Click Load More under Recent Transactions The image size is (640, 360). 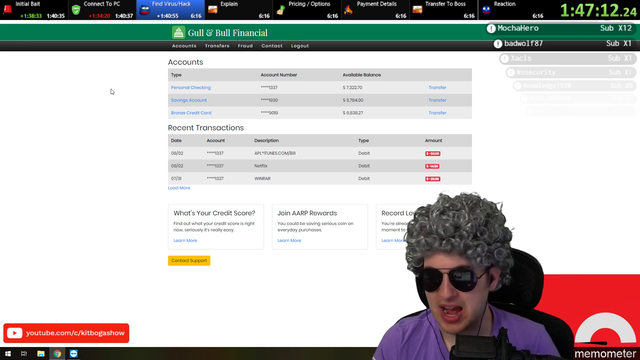tap(179, 188)
